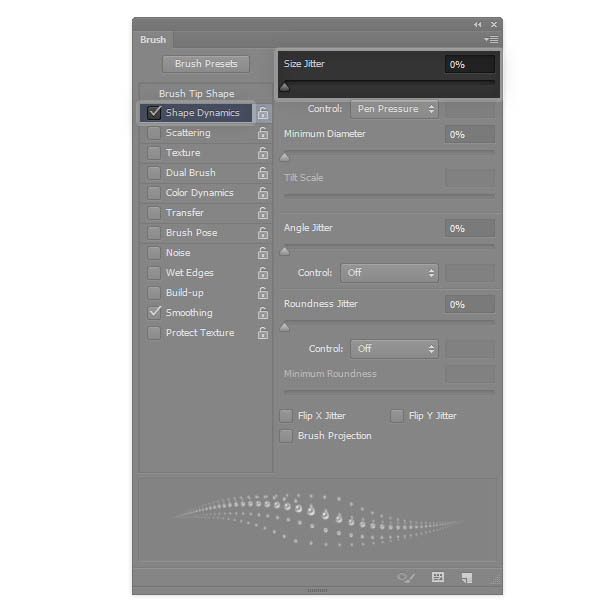Lock the Smoothing setting using its padlock
600x600 pixels.
263,313
